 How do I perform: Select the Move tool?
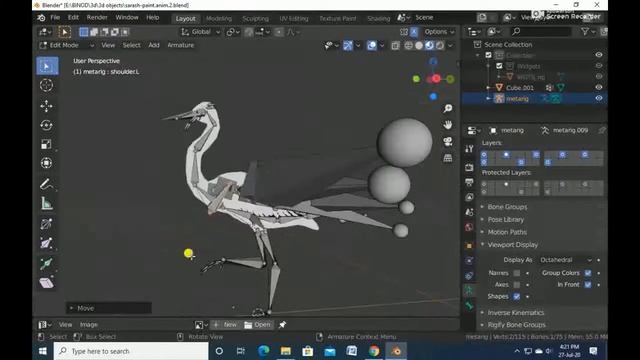coord(47,106)
